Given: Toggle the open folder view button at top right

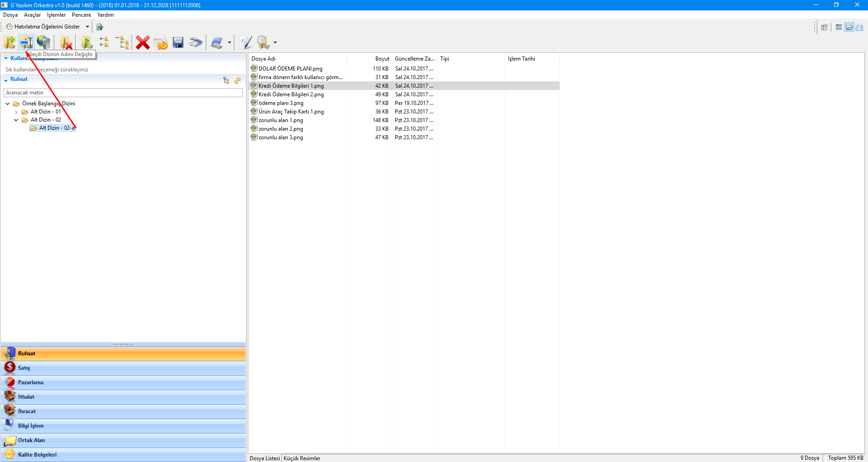Looking at the screenshot, I should coord(849,27).
